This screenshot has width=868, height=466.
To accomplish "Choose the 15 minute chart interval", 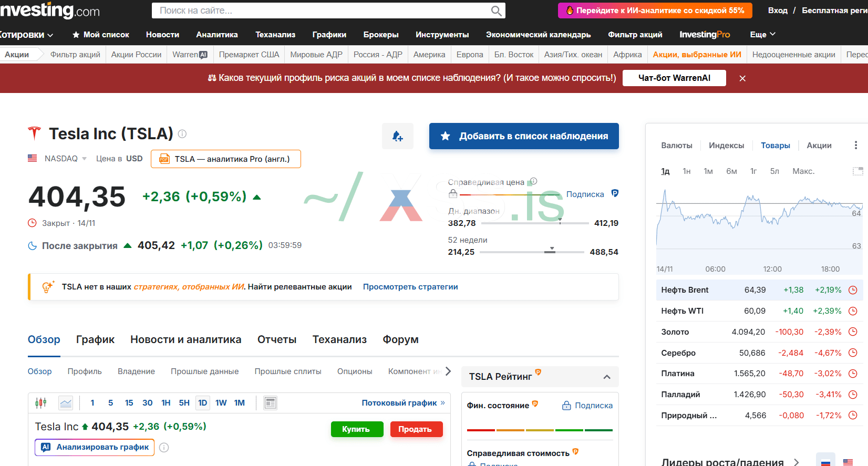I will (x=129, y=403).
